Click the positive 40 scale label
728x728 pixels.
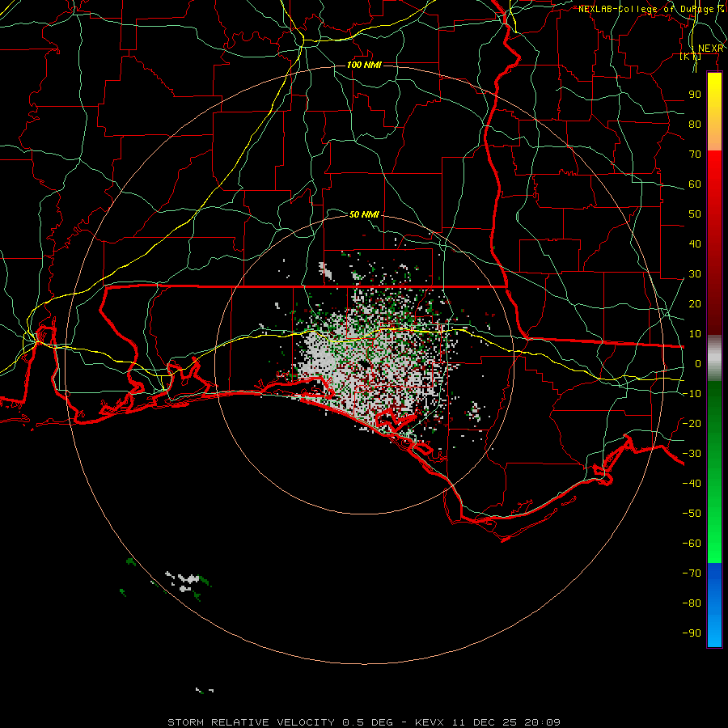click(x=695, y=243)
